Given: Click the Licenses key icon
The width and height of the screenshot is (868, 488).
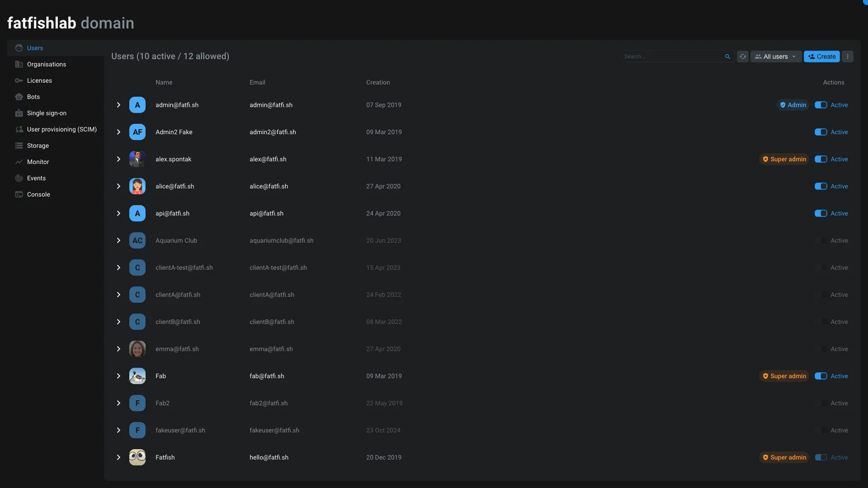Looking at the screenshot, I should 19,80.
